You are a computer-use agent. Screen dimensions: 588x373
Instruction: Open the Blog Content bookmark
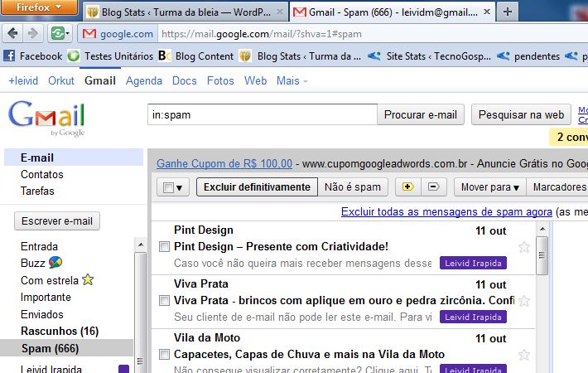(x=195, y=56)
